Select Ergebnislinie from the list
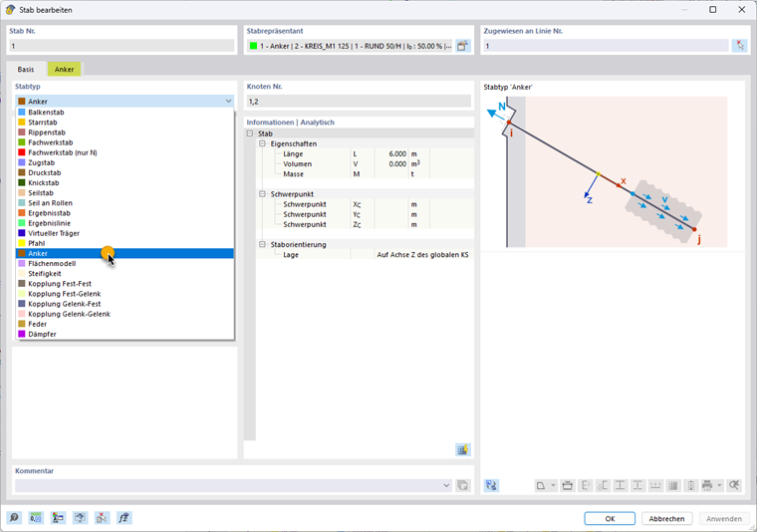Screen dimensions: 757x532 pyautogui.click(x=126, y=223)
